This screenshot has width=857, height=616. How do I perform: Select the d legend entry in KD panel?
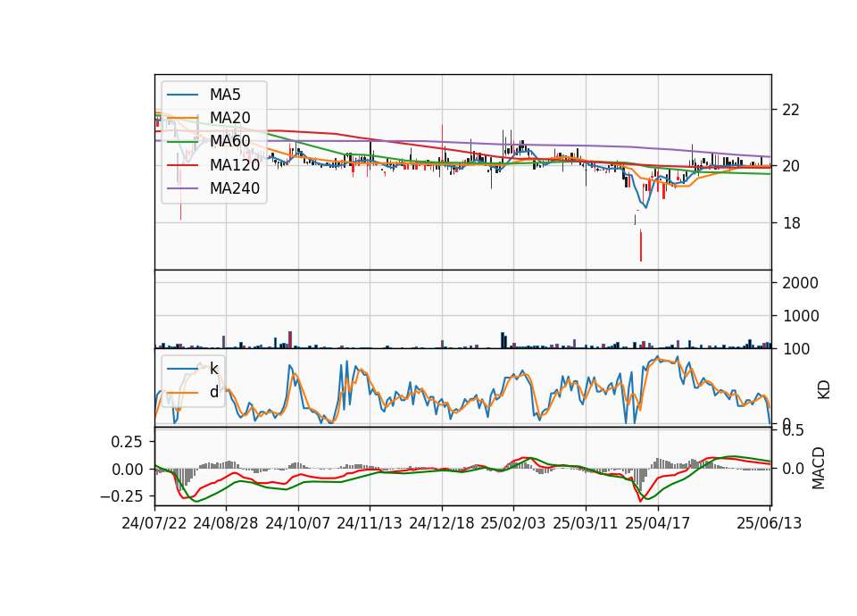click(213, 392)
